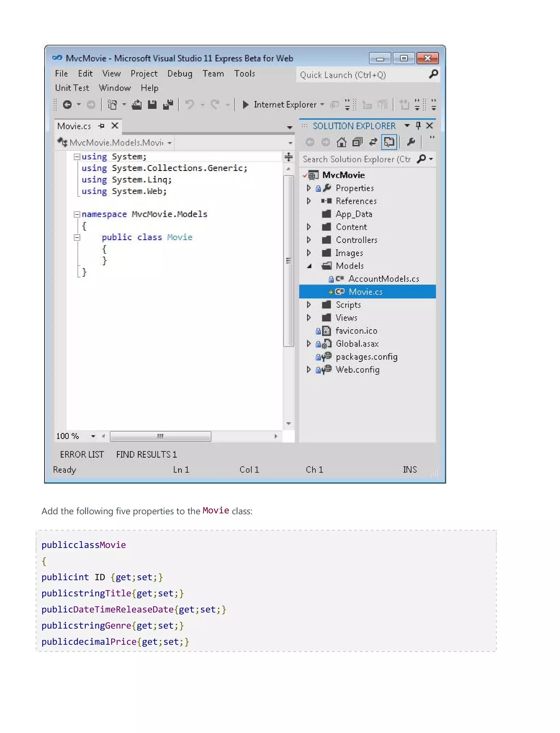Select the Movie.cs file in Models

click(367, 292)
